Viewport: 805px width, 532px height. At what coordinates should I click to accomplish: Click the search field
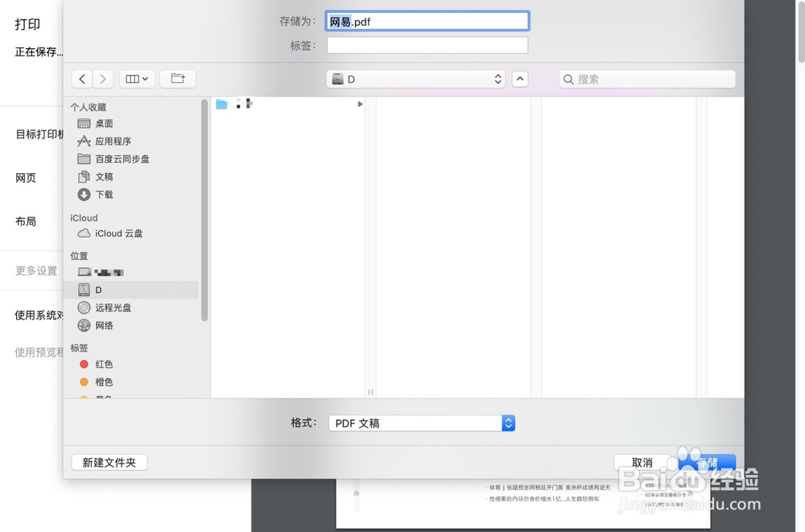pyautogui.click(x=647, y=79)
